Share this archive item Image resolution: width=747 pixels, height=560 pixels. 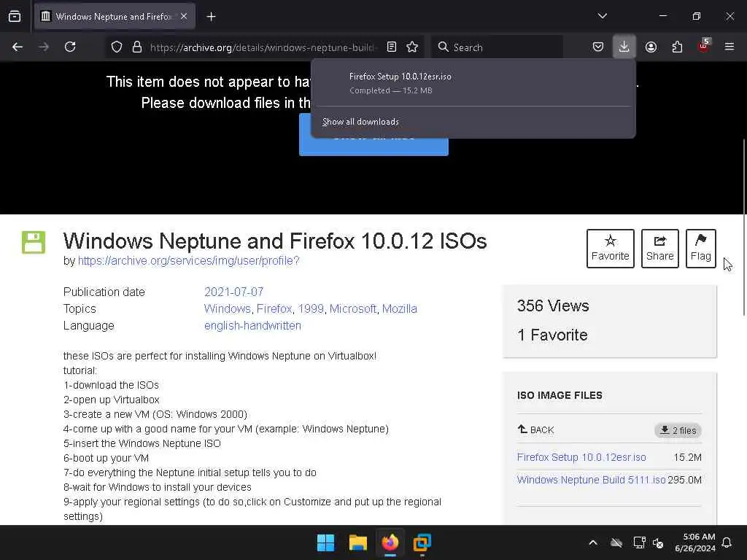click(x=659, y=249)
